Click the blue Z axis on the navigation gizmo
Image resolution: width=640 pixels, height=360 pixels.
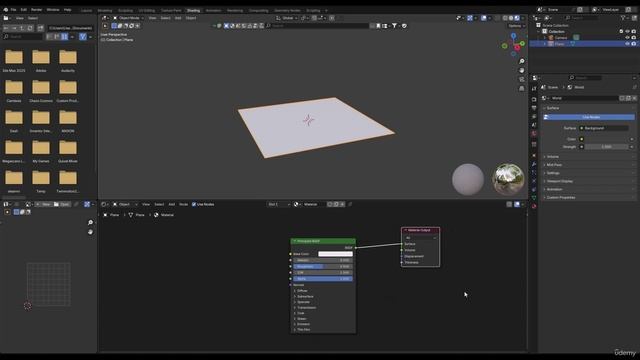tap(513, 36)
